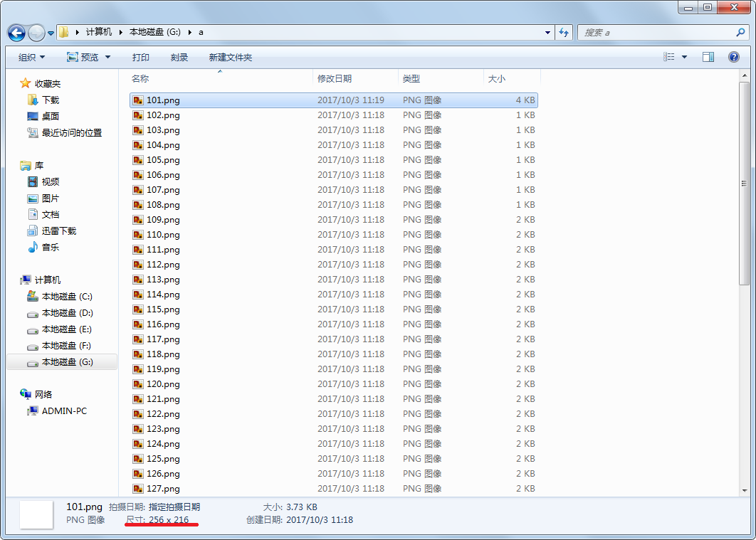
Task: Click the 预览 button
Action: pyautogui.click(x=83, y=58)
